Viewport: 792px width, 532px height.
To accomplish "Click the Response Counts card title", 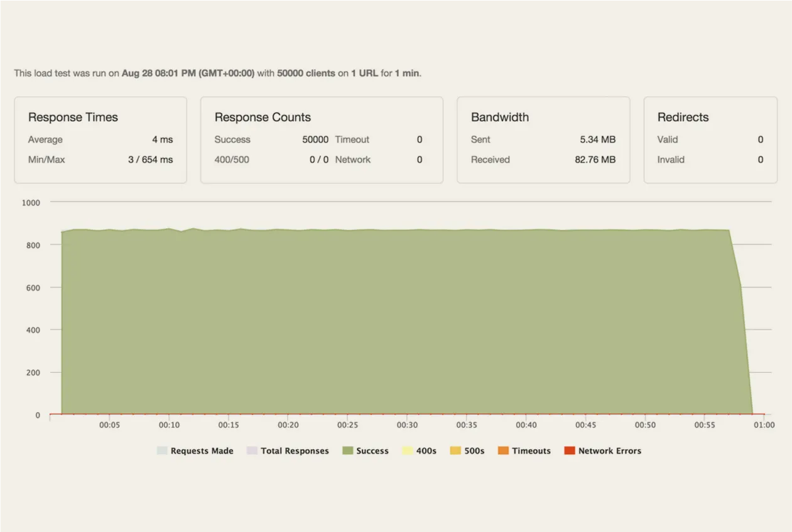I will click(263, 117).
